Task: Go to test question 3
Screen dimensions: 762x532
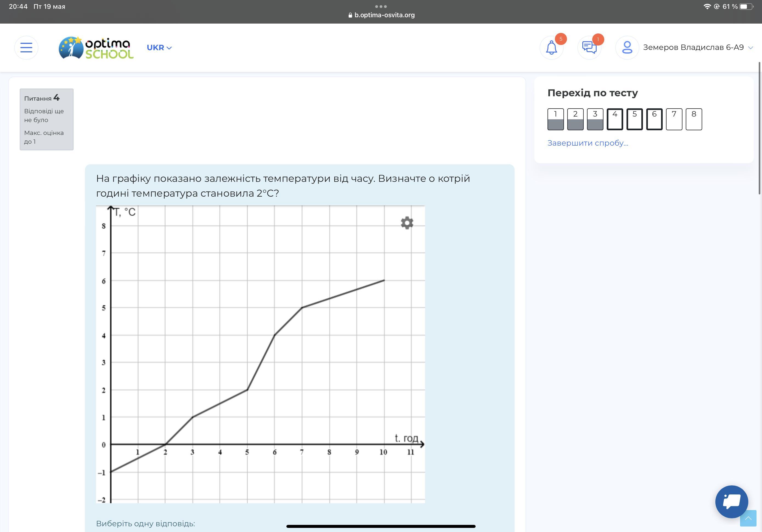Action: (595, 119)
